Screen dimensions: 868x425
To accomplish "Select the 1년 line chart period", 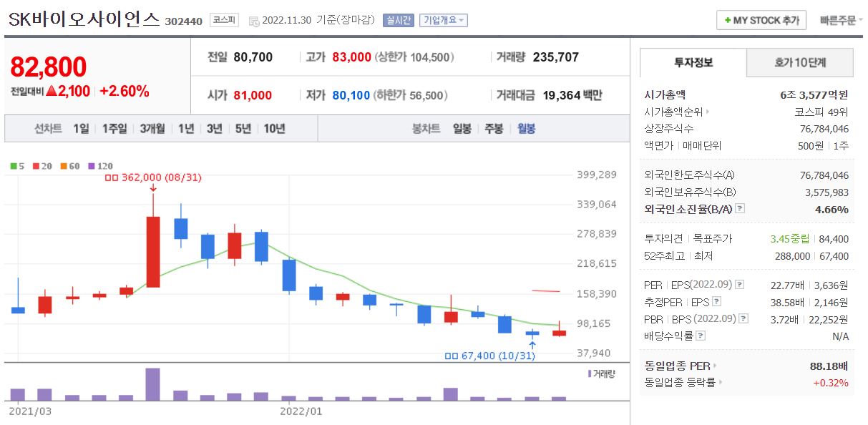I will pos(186,129).
